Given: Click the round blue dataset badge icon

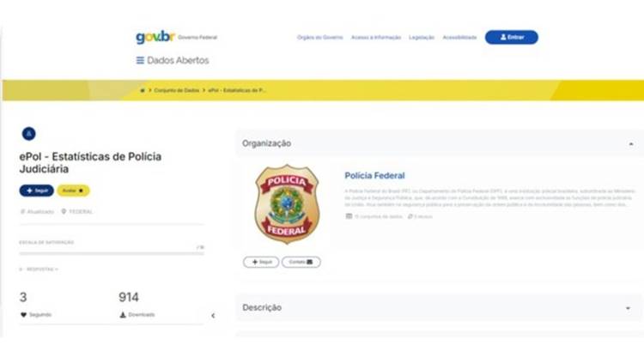Looking at the screenshot, I should pos(28,134).
